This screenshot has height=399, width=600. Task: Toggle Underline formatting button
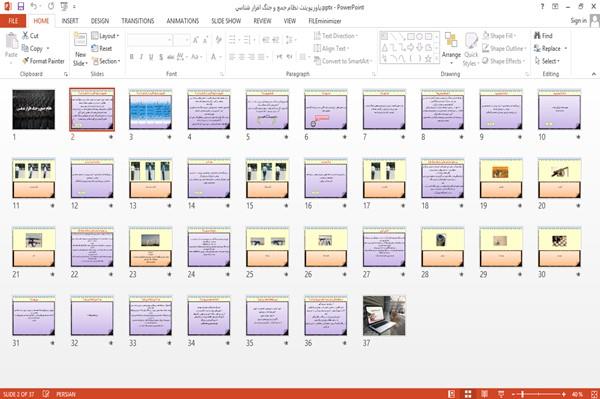click(151, 57)
